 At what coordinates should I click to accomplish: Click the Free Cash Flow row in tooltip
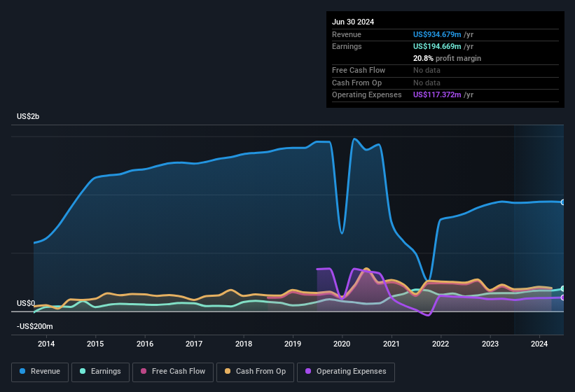(445, 70)
